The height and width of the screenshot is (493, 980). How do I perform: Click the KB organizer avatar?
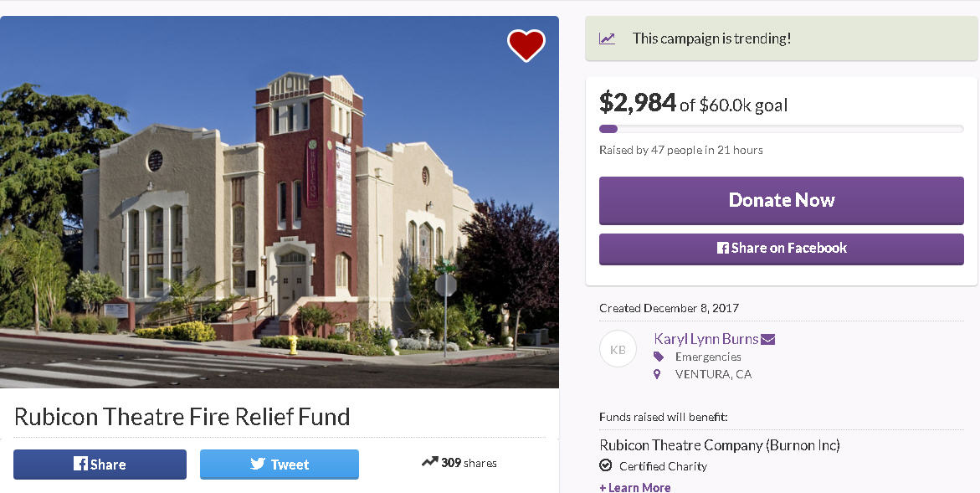coord(618,349)
